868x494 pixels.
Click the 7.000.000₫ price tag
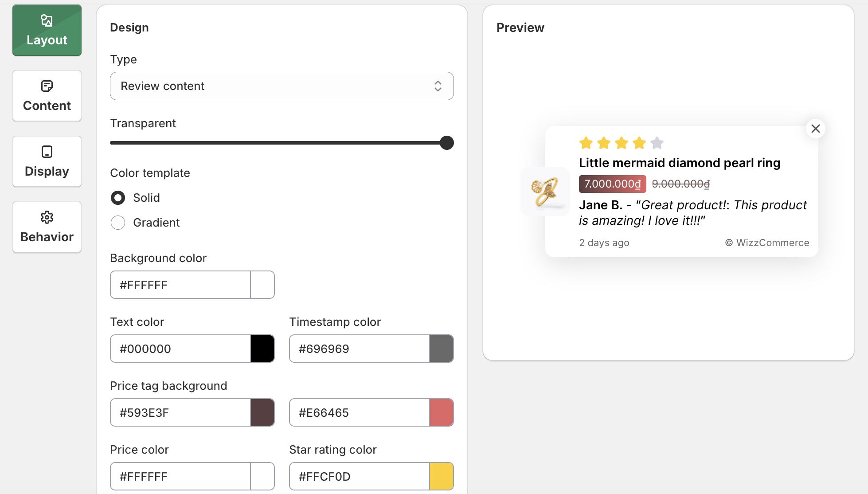click(x=612, y=184)
